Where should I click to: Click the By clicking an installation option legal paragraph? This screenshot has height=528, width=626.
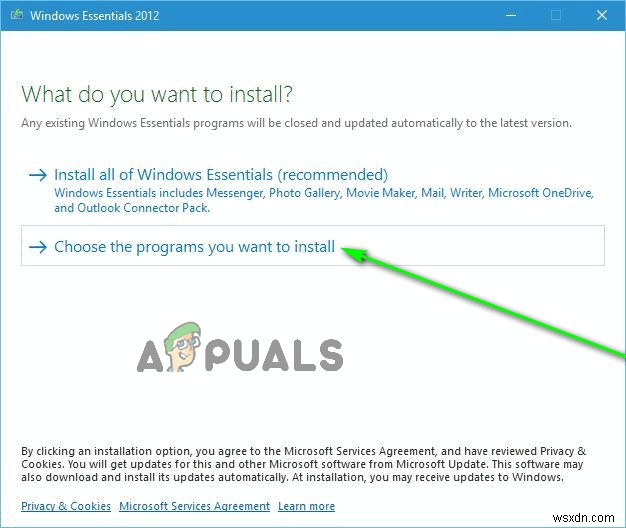tap(303, 464)
